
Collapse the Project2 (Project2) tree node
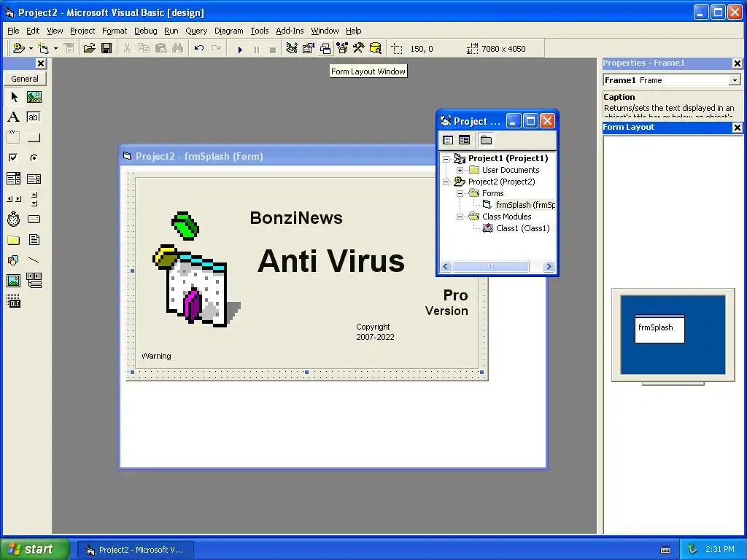pyautogui.click(x=446, y=182)
